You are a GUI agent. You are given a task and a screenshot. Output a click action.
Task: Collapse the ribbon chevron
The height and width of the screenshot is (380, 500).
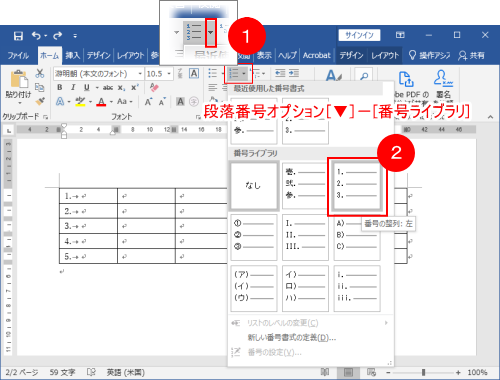tap(490, 117)
